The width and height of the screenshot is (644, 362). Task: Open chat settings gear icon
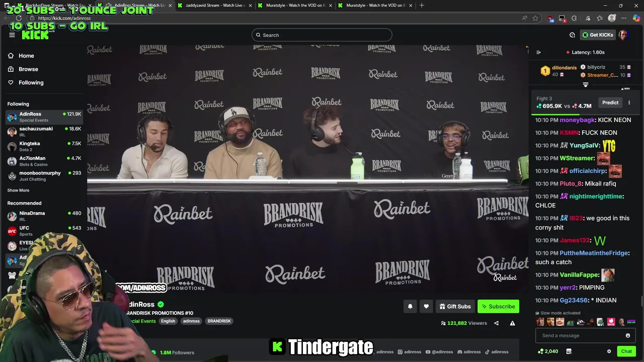[x=609, y=351]
